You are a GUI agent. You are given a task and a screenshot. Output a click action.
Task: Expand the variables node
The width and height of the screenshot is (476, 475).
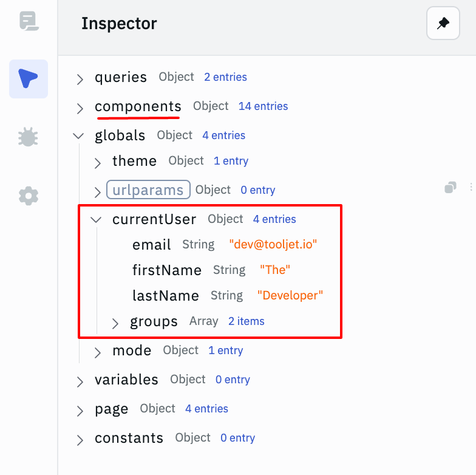(x=80, y=381)
